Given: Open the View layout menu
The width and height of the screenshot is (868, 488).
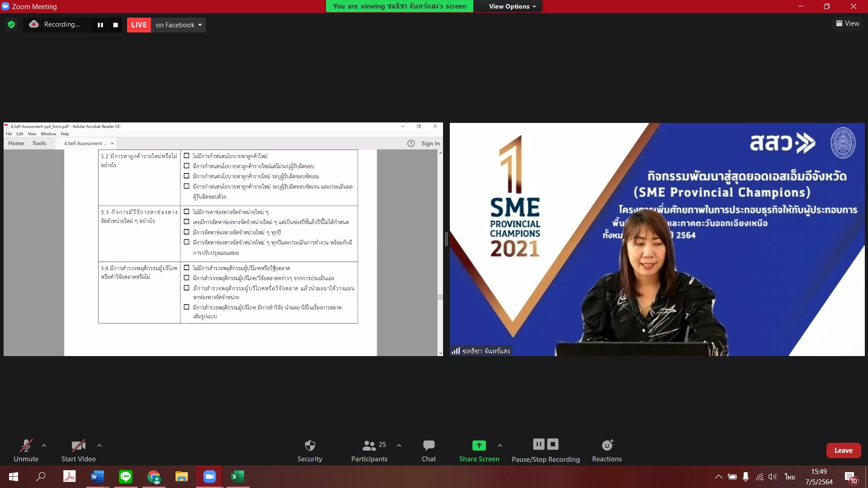Looking at the screenshot, I should point(848,23).
